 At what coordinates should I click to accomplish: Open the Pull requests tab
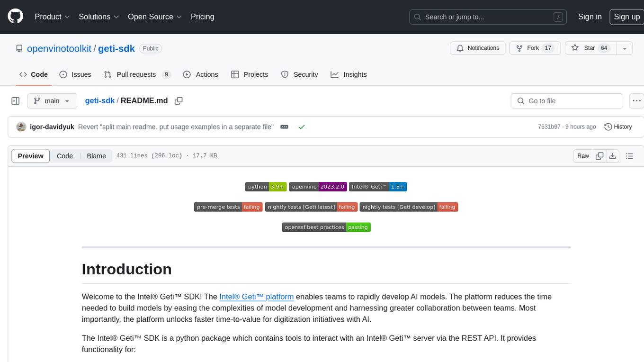pyautogui.click(x=137, y=74)
